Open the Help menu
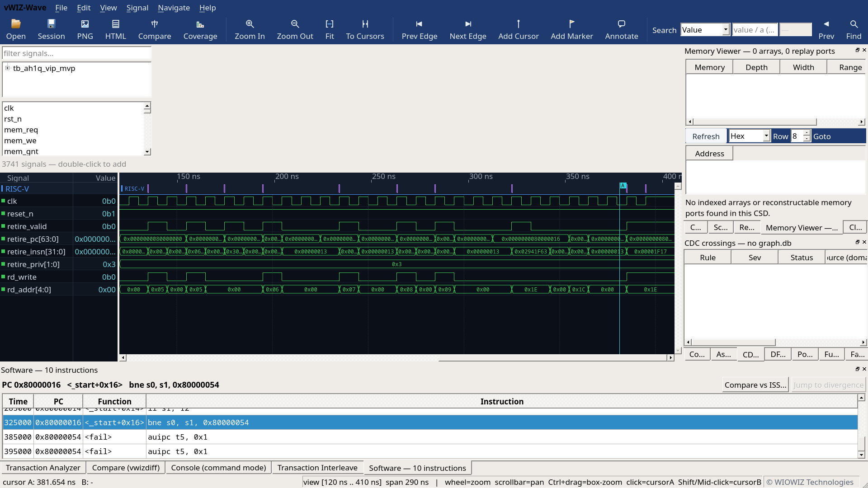 click(x=208, y=8)
